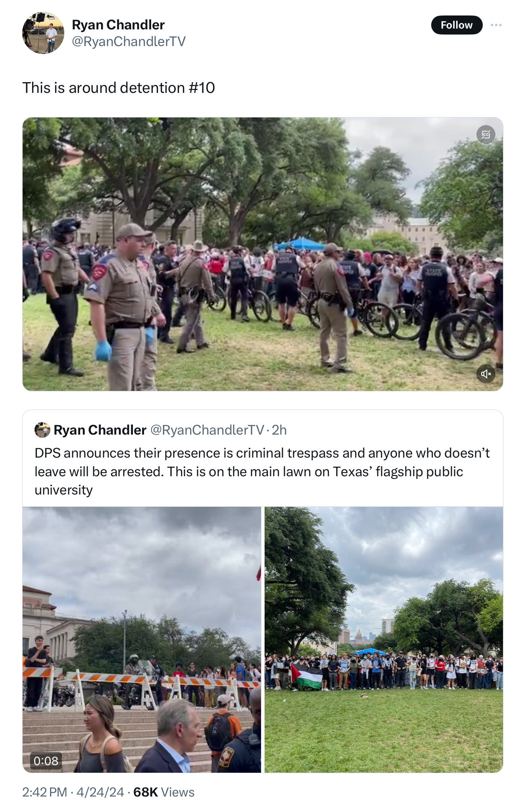Screen dimensions: 526x812
Task: View the 68K Views count
Action: click(x=164, y=792)
